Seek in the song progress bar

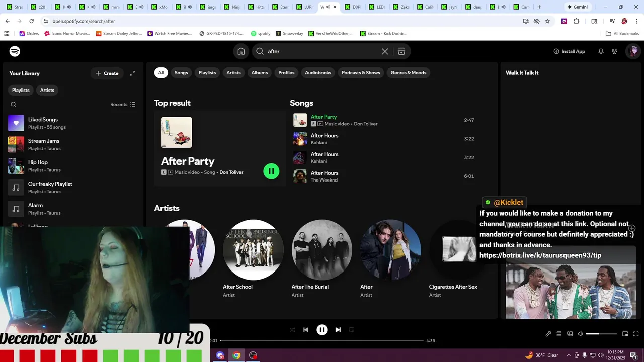(x=322, y=340)
